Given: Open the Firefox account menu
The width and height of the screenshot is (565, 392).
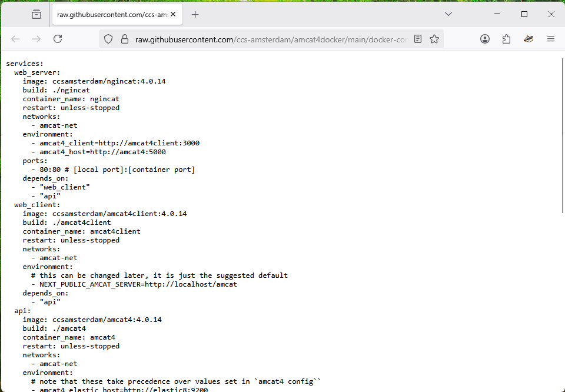Looking at the screenshot, I should (x=485, y=39).
